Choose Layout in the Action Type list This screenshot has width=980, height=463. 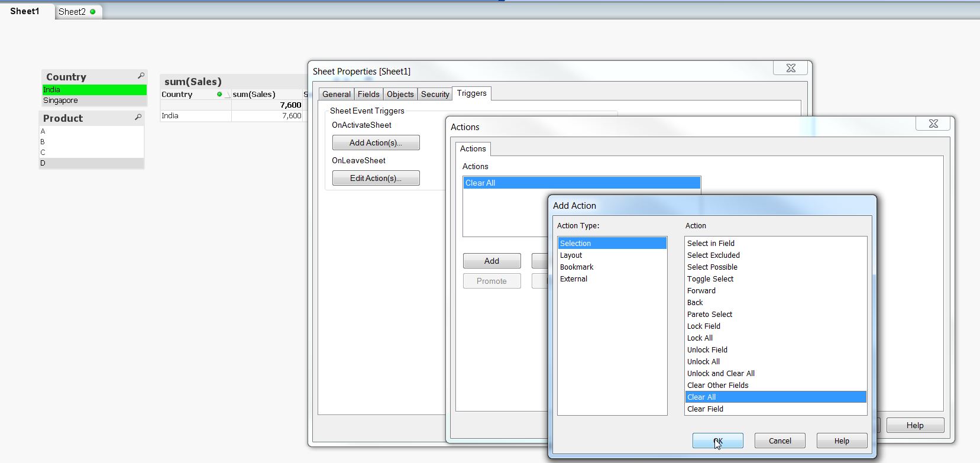pyautogui.click(x=571, y=255)
